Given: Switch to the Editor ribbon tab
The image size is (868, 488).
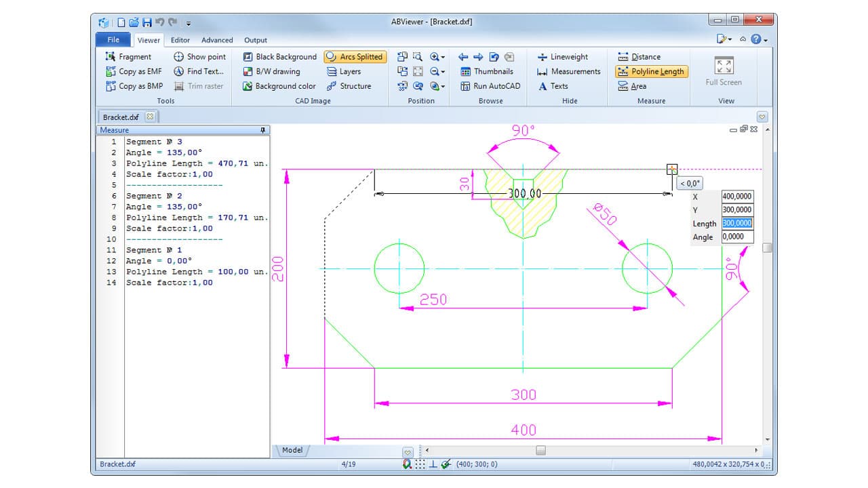Looking at the screenshot, I should tap(180, 40).
